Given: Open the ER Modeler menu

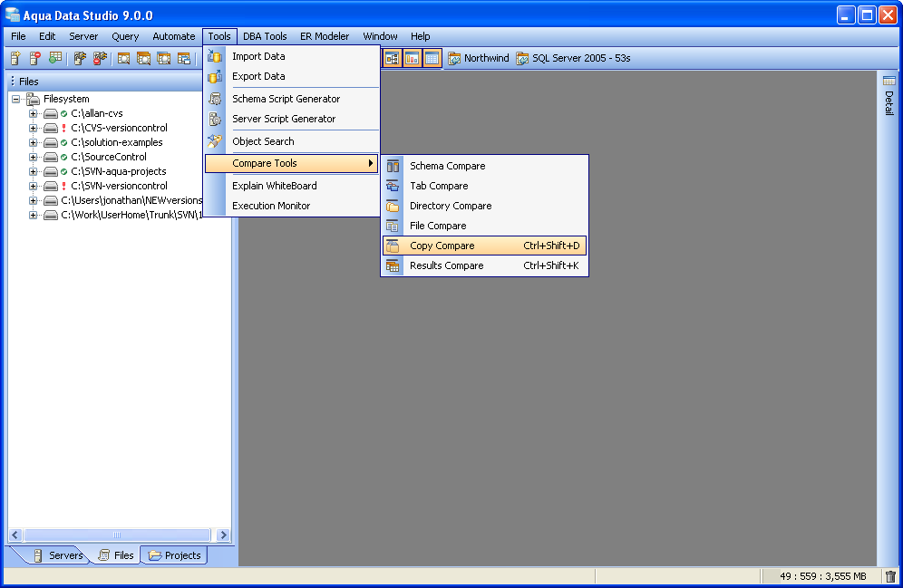Looking at the screenshot, I should point(325,36).
